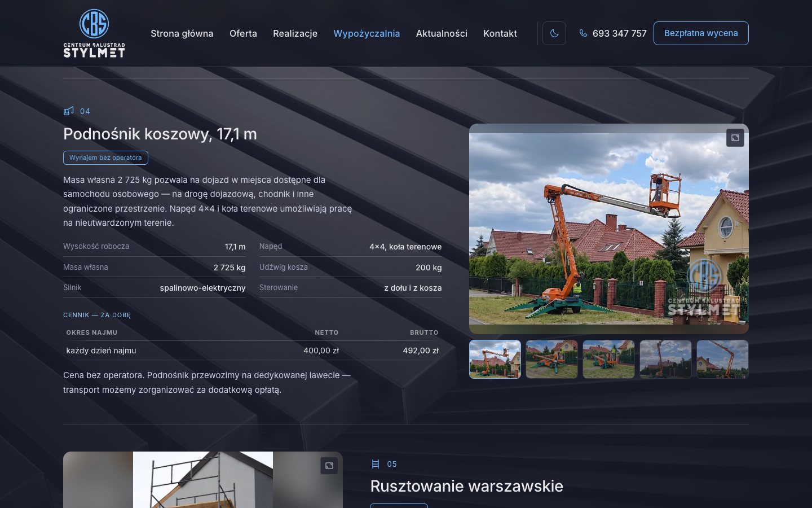Click the Wysokość robocza value 17,1 m

pos(235,247)
